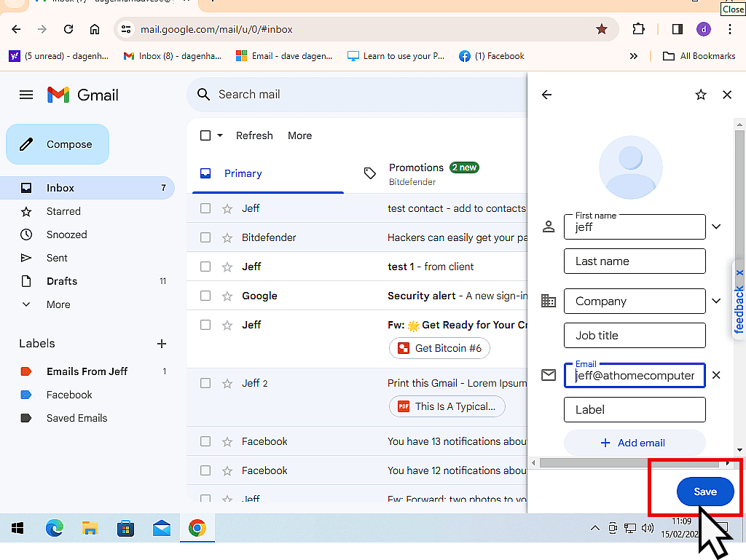The image size is (746, 560).
Task: Remove the email field with X icon
Action: [716, 375]
